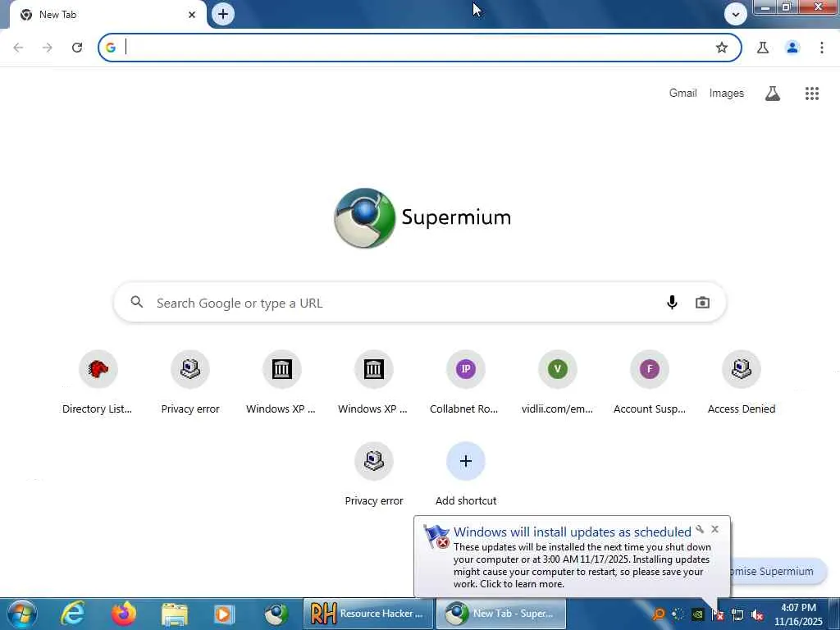Image resolution: width=840 pixels, height=630 pixels.
Task: Launch Firefox from the taskbar
Action: (x=124, y=614)
